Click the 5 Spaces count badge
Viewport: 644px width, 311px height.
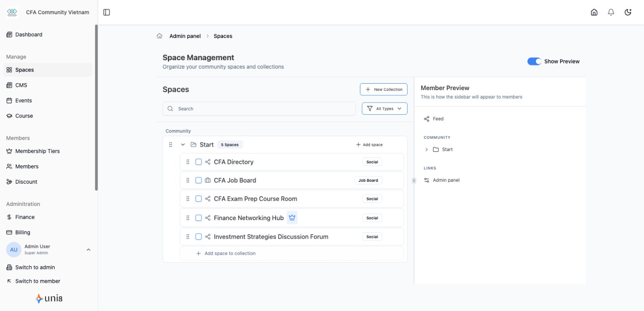pos(230,145)
